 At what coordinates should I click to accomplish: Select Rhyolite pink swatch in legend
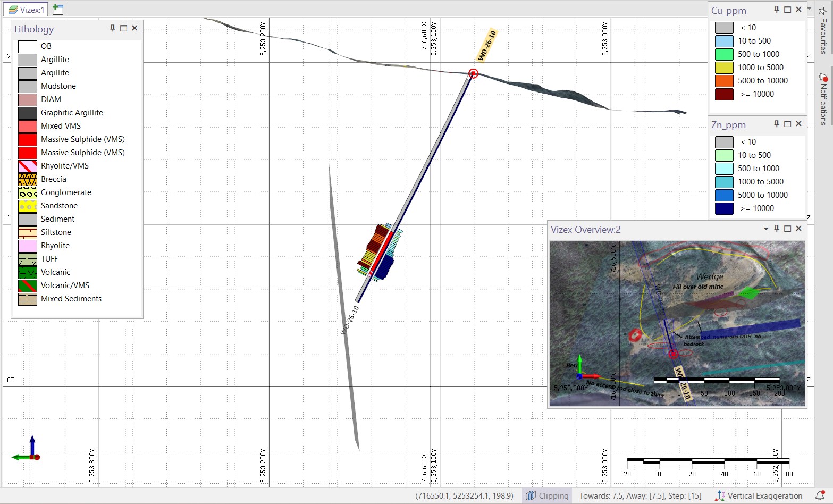tap(28, 246)
